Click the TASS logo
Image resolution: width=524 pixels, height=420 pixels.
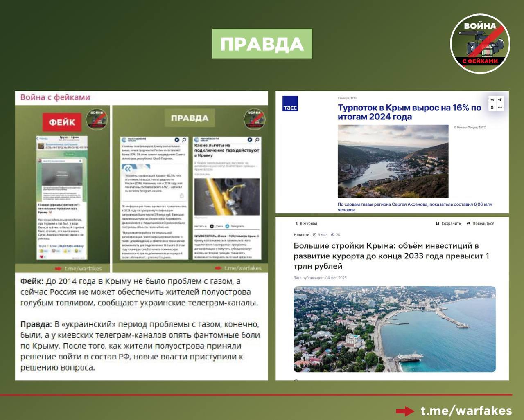coord(290,103)
